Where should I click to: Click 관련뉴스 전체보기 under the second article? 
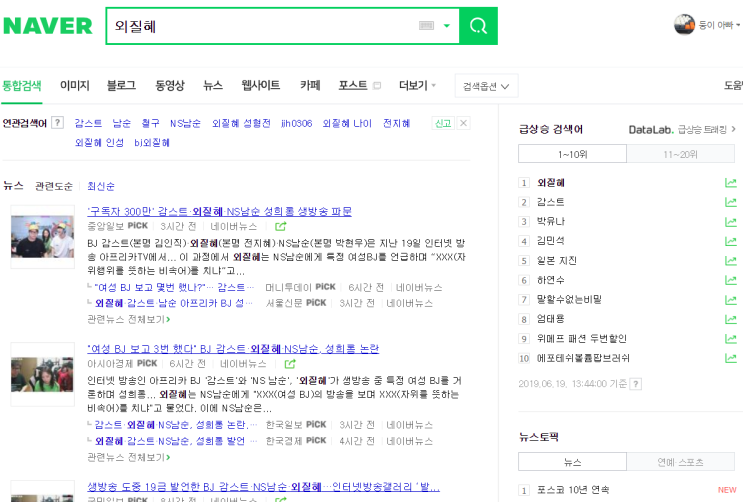[129, 457]
